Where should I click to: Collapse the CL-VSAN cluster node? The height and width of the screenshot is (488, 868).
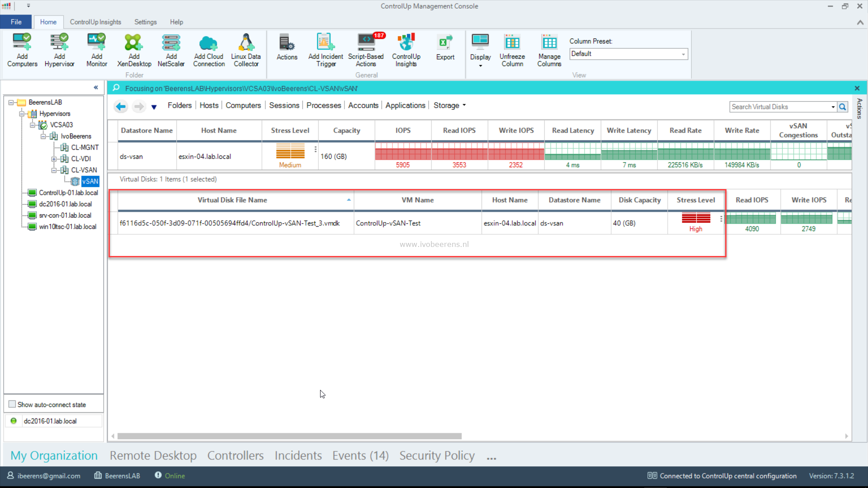click(x=54, y=171)
